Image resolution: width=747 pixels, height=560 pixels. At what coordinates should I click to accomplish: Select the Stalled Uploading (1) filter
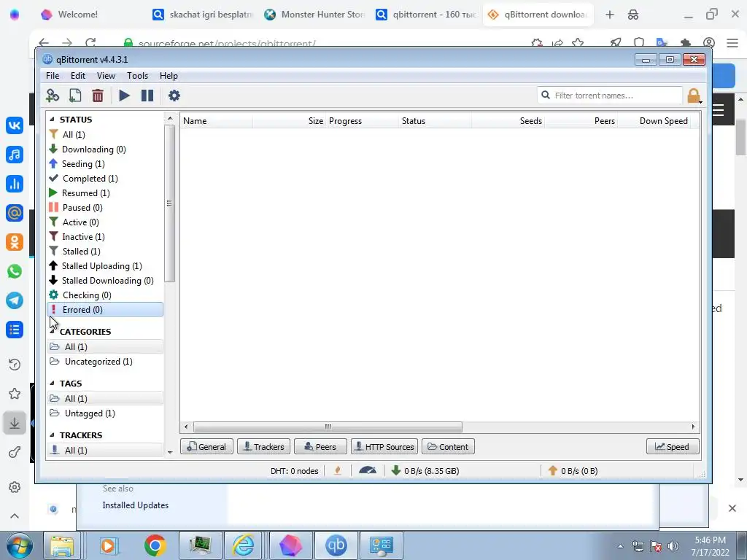(x=105, y=265)
